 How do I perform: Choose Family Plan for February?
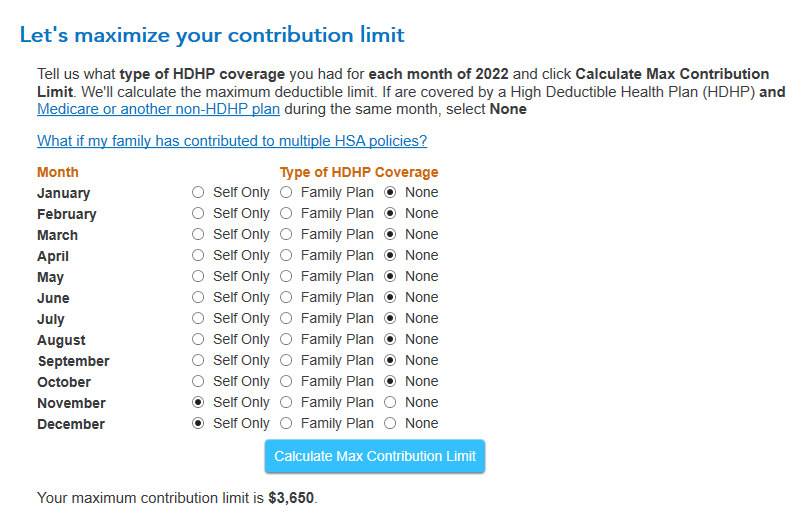[286, 213]
